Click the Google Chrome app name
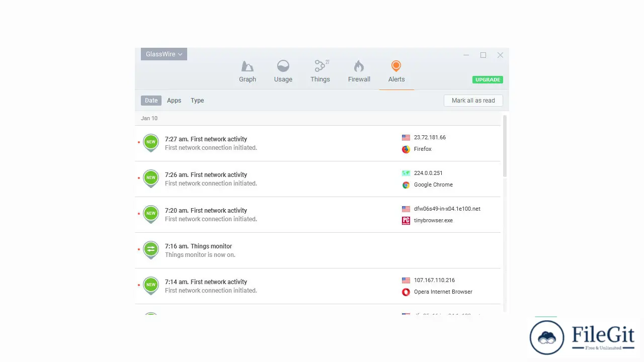 433,185
